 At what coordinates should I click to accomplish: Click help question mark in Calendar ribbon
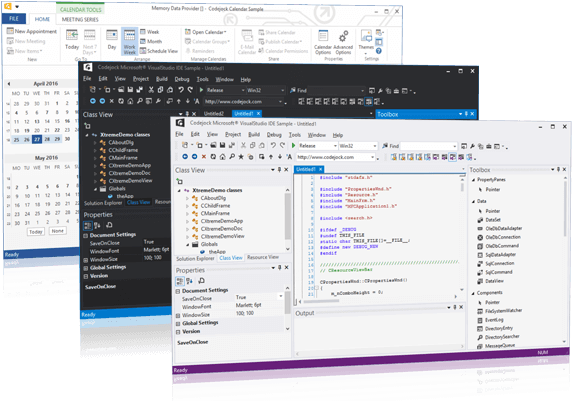(379, 51)
